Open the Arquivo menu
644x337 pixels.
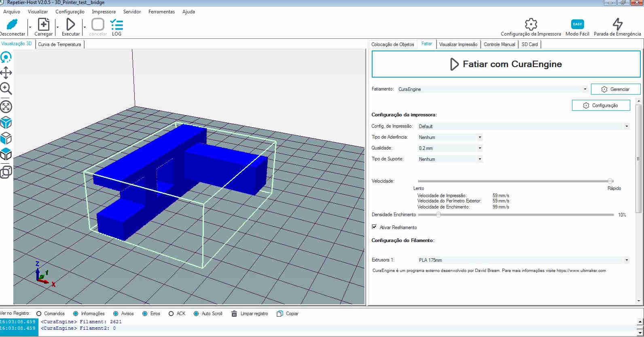pyautogui.click(x=12, y=12)
